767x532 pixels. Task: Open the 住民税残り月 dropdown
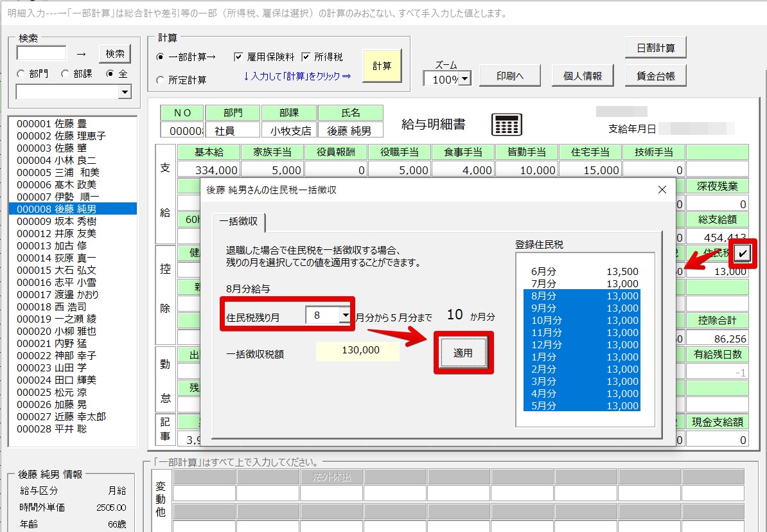tap(345, 315)
